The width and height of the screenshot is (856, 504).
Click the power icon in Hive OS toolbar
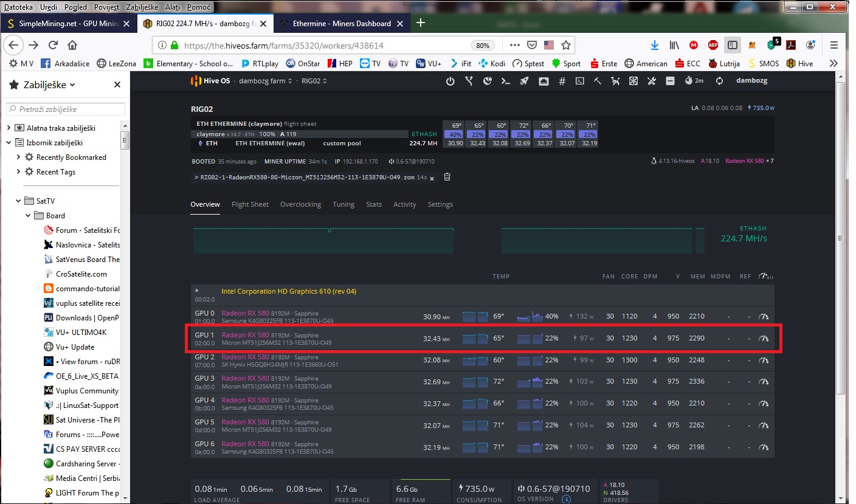(450, 81)
